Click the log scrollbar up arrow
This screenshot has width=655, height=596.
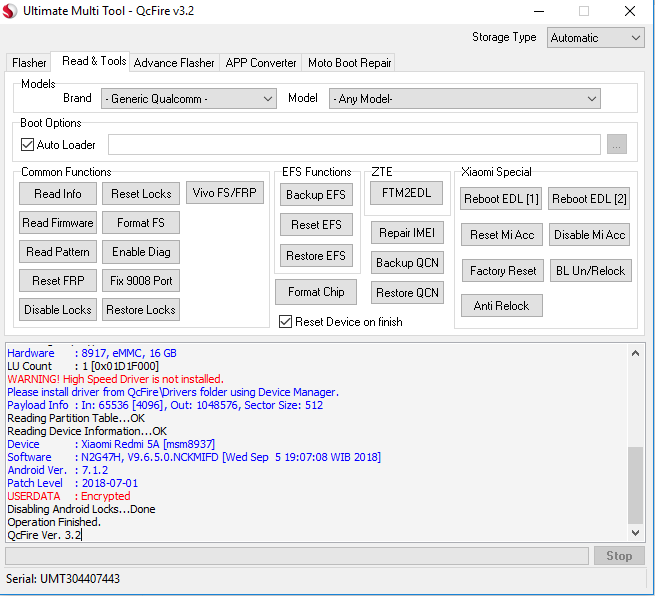pos(635,353)
